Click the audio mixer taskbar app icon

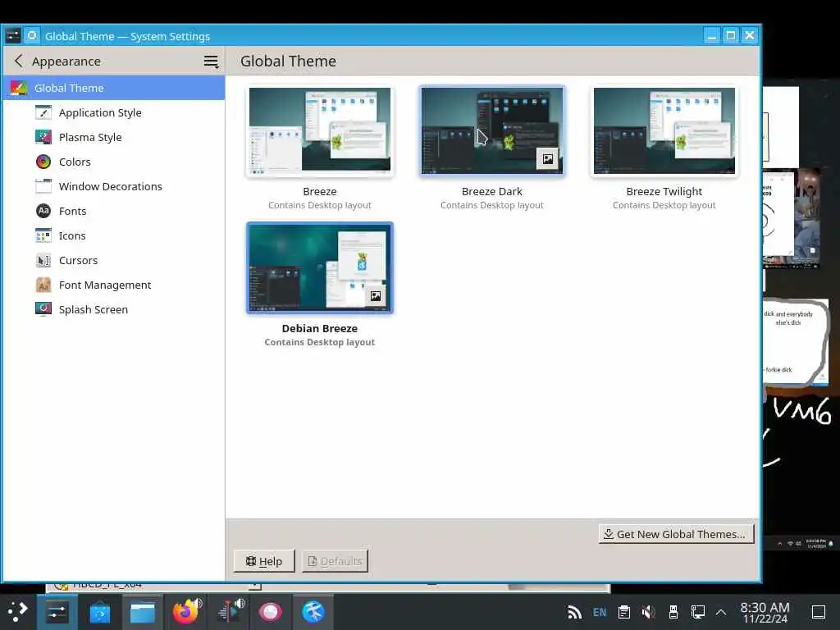click(230, 612)
